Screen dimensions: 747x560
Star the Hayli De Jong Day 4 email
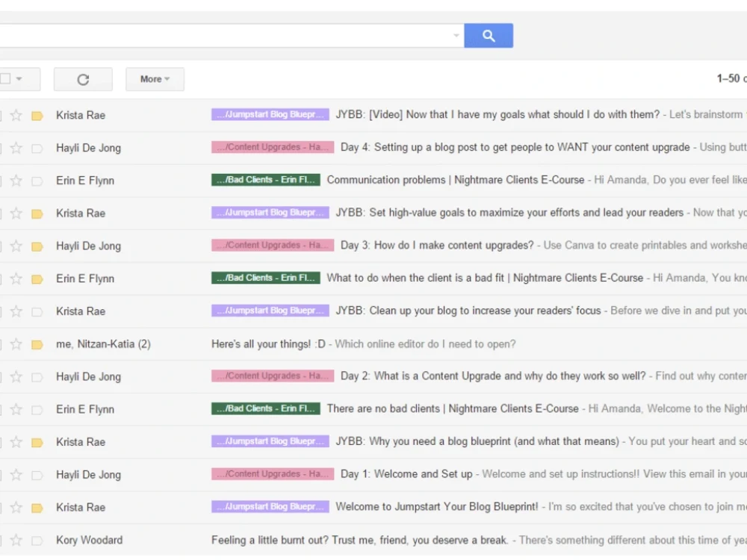(x=16, y=148)
